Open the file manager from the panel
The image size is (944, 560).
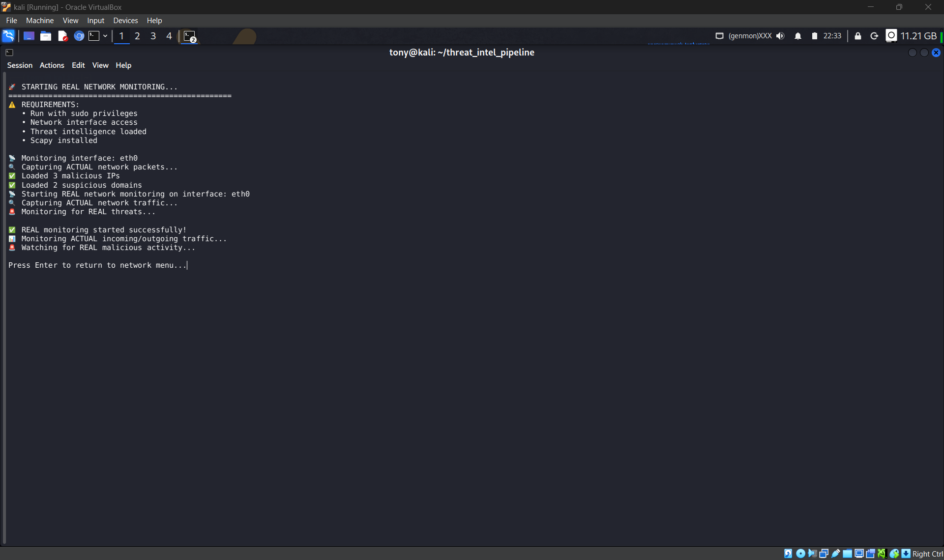coord(46,36)
